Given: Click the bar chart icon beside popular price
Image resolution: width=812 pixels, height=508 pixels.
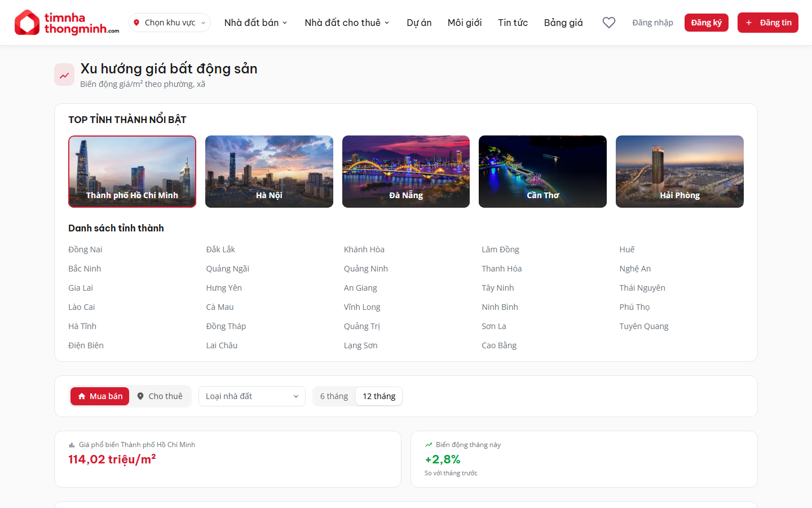Looking at the screenshot, I should [72, 445].
